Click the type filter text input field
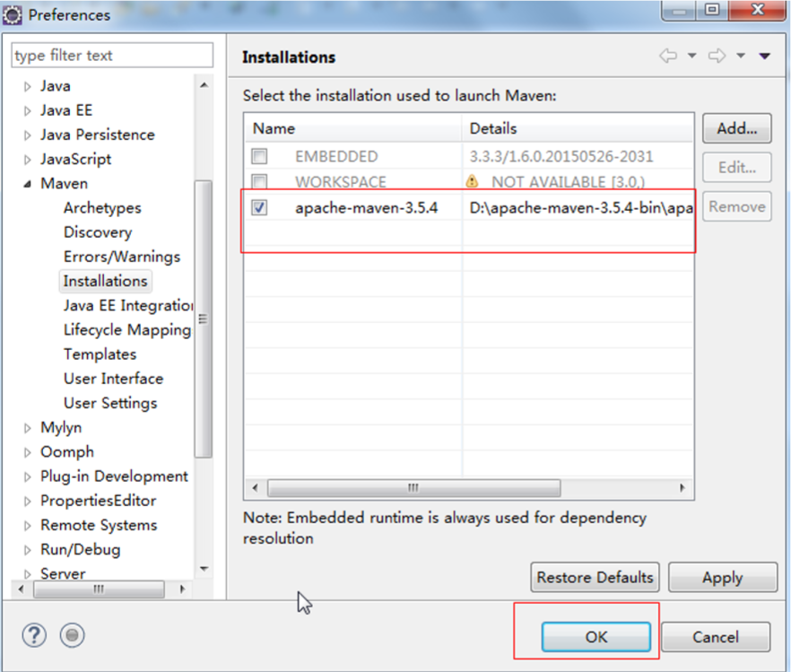Viewport: 791px width, 672px height. coord(111,55)
